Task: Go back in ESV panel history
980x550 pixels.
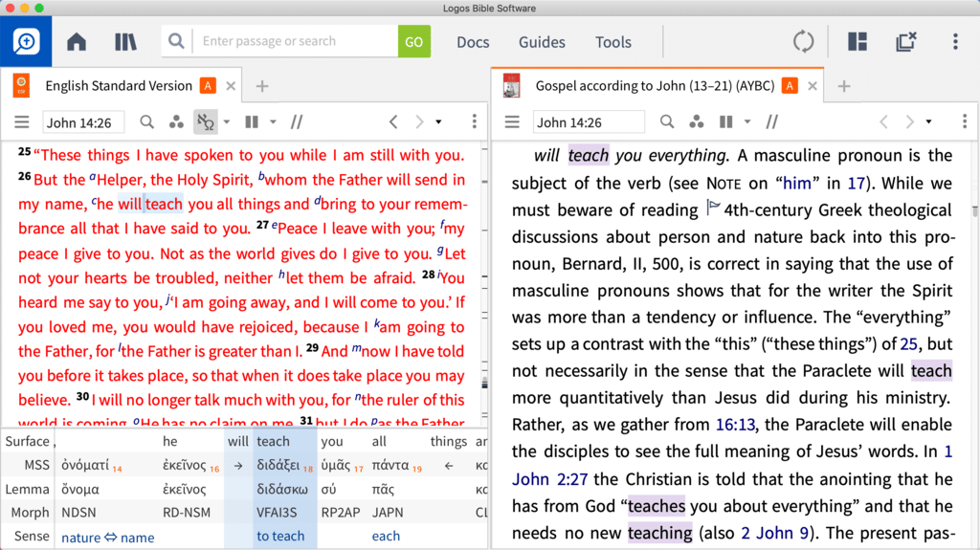Action: coord(393,121)
